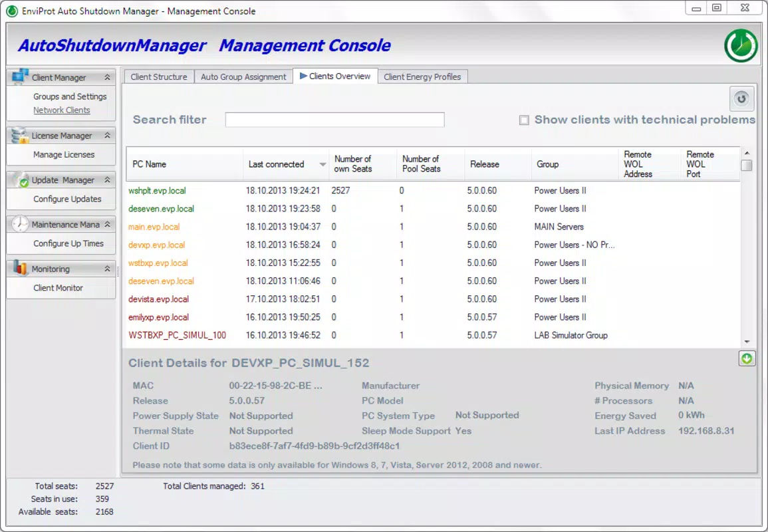Click the Available seats value 2168
The width and height of the screenshot is (768, 532).
point(104,511)
